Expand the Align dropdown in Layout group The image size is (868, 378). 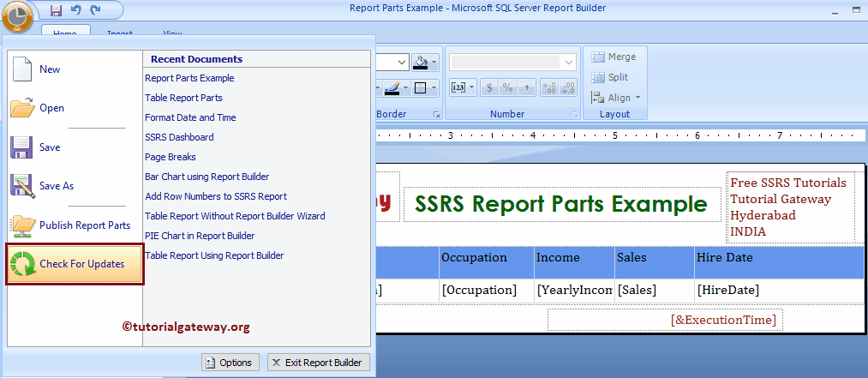tap(638, 98)
